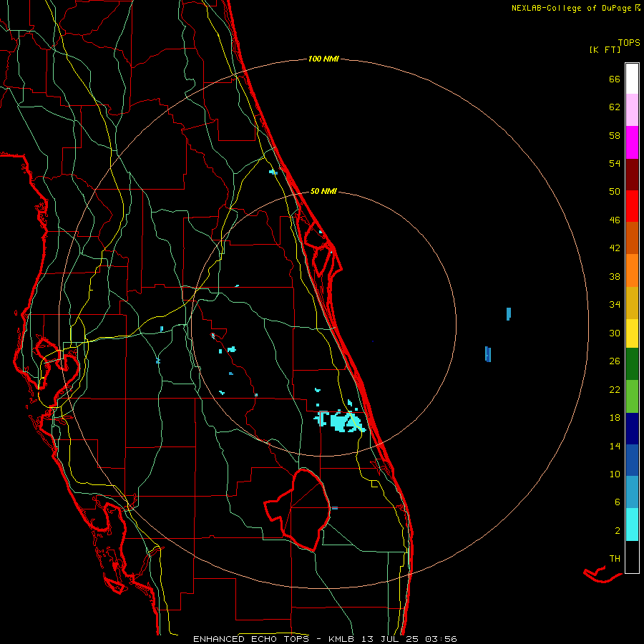Select the light green legend swatch
The width and height of the screenshot is (644, 644).
tap(632, 396)
